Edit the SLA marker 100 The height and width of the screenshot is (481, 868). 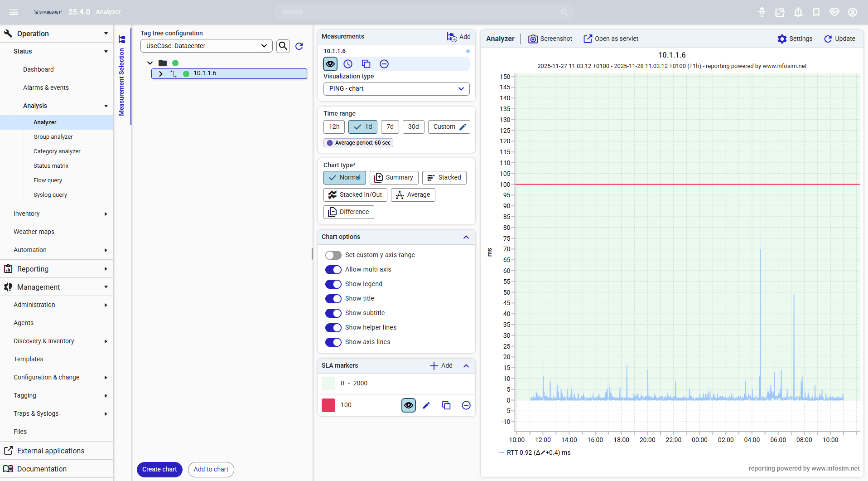426,405
